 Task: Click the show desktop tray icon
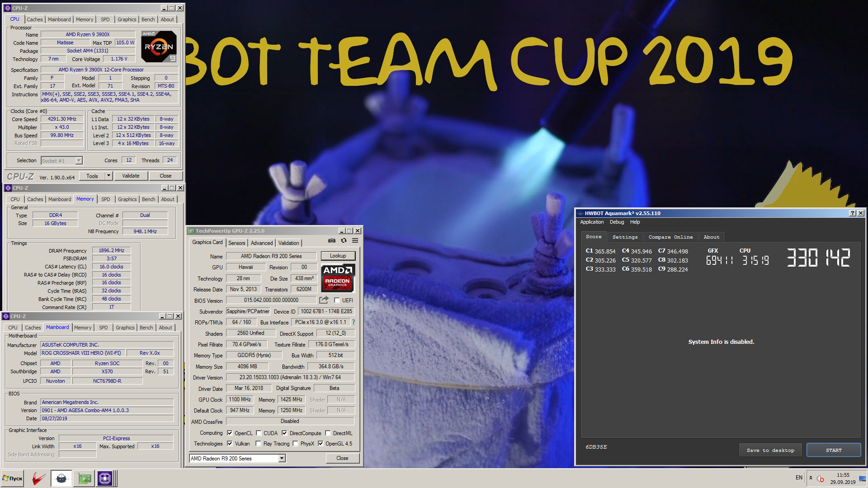point(863,479)
